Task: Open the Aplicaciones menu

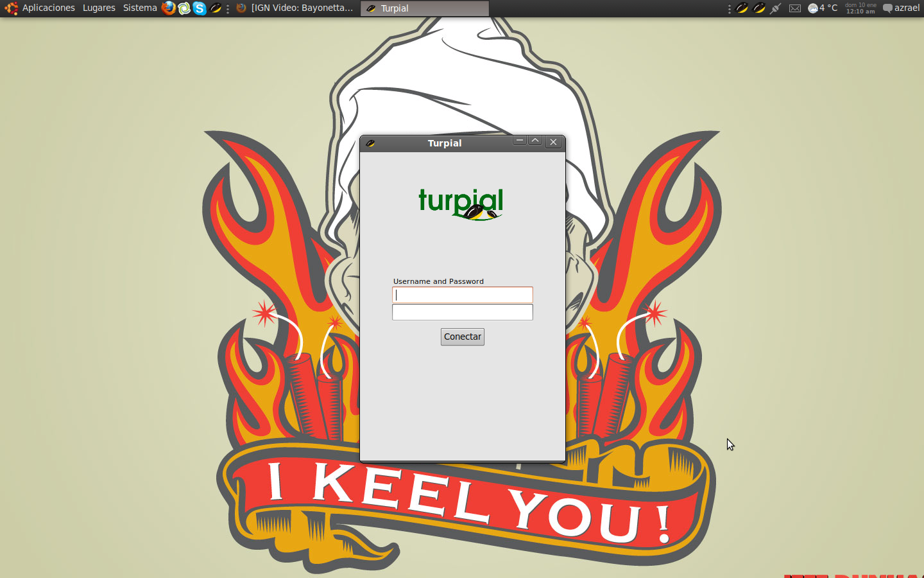Action: [x=48, y=8]
